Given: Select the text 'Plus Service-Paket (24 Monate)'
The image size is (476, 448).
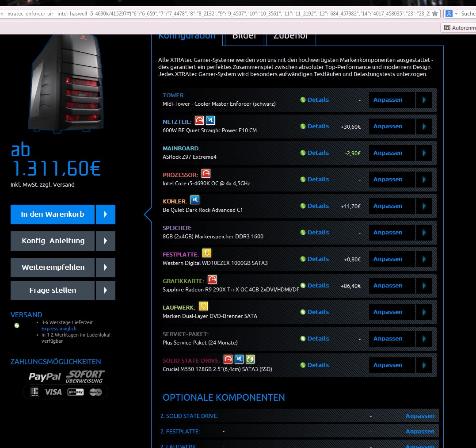Looking at the screenshot, I should (x=200, y=343).
